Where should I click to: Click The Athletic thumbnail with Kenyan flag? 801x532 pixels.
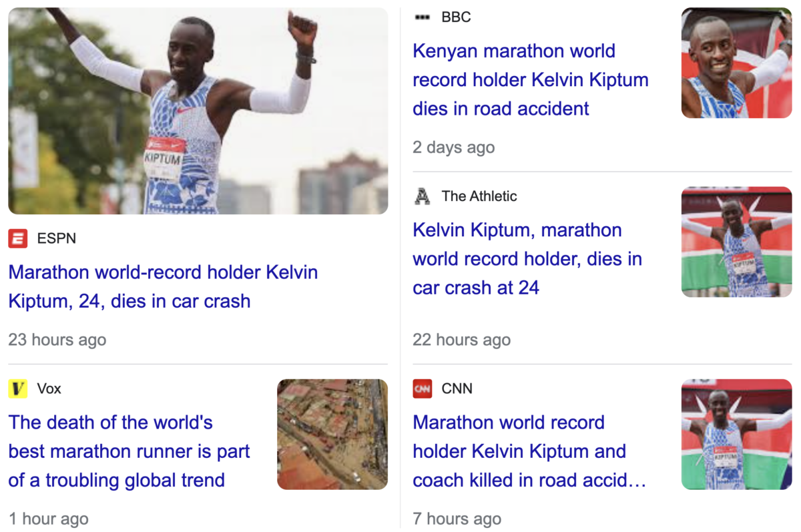click(x=736, y=242)
